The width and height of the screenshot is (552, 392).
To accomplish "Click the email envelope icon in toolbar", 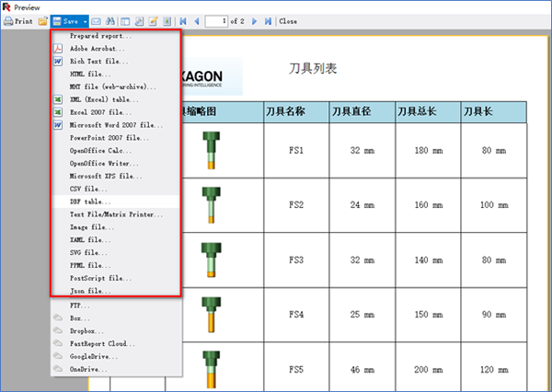I will click(97, 20).
